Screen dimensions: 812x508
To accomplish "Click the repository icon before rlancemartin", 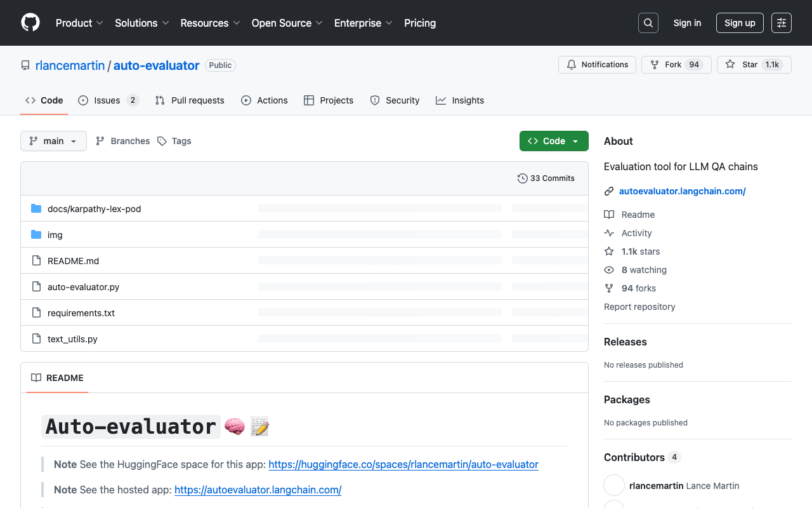I will (25, 65).
